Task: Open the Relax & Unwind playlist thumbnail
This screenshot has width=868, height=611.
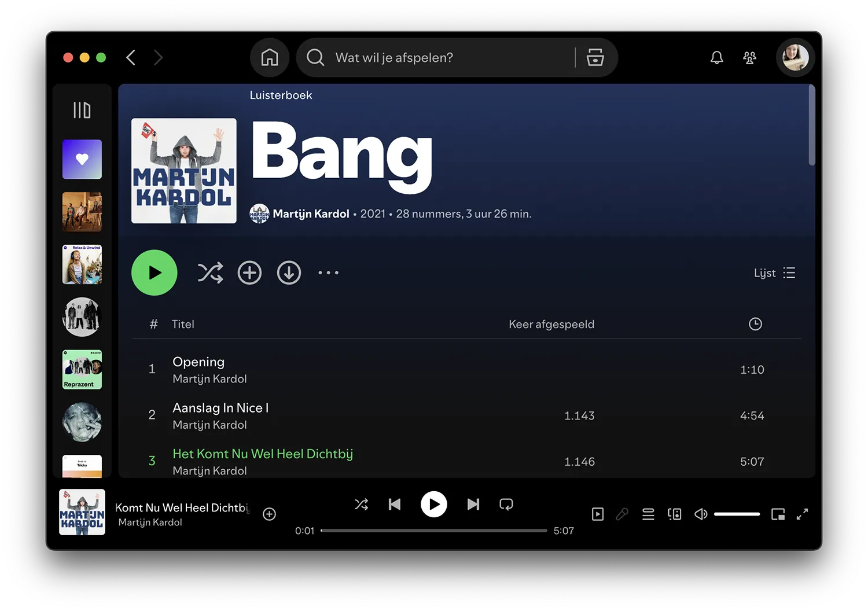Action: (x=82, y=264)
